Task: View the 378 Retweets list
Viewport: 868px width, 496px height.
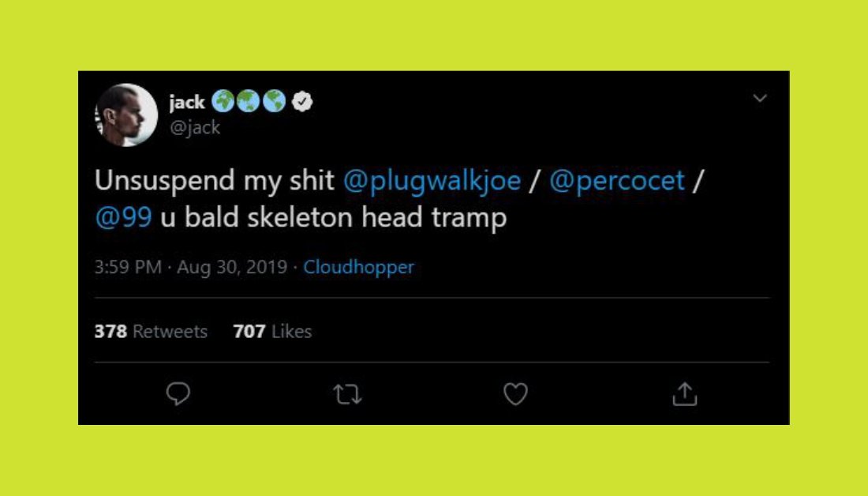Action: [x=151, y=332]
